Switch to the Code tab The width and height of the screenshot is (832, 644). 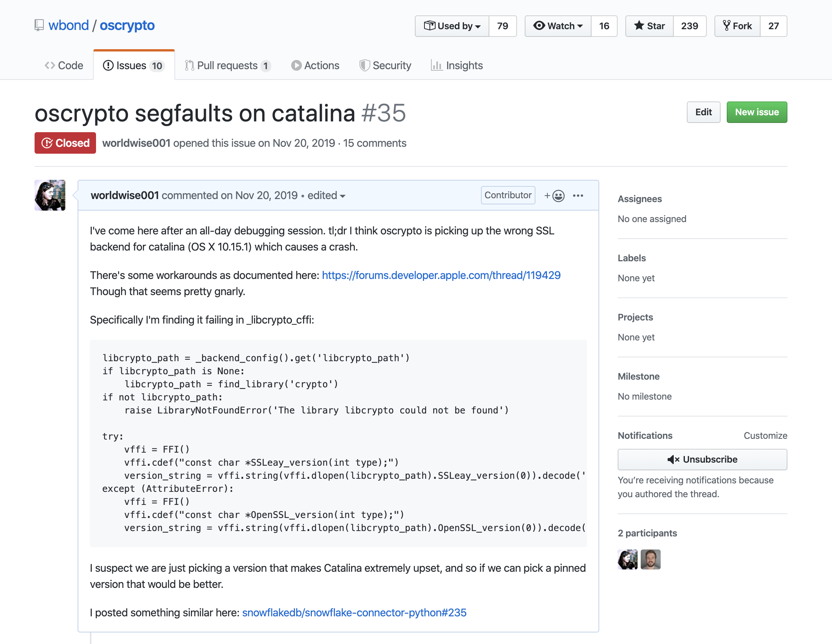pos(64,65)
